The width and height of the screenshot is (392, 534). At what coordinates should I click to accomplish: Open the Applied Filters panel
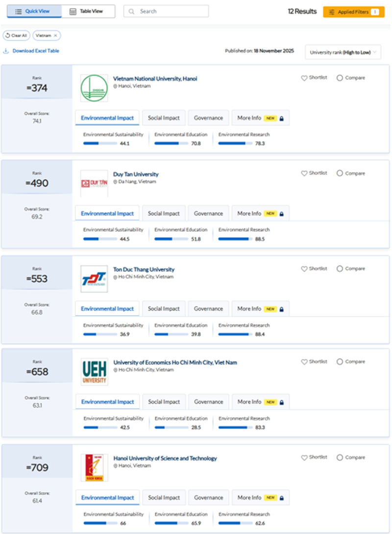353,12
